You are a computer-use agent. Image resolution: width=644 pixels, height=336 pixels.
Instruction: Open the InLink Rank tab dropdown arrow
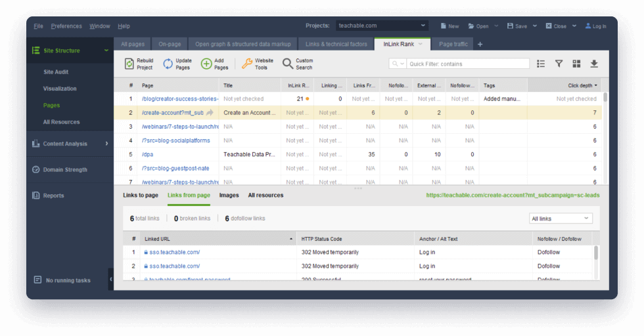tap(421, 45)
